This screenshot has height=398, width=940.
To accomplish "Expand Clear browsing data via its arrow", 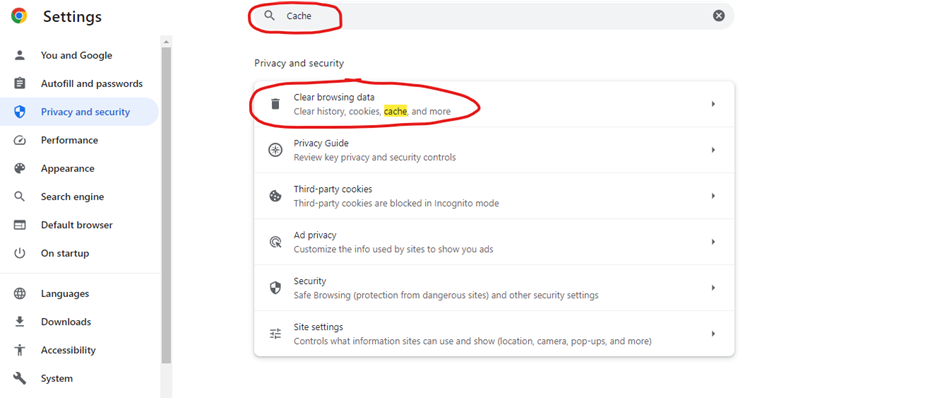I will (713, 104).
